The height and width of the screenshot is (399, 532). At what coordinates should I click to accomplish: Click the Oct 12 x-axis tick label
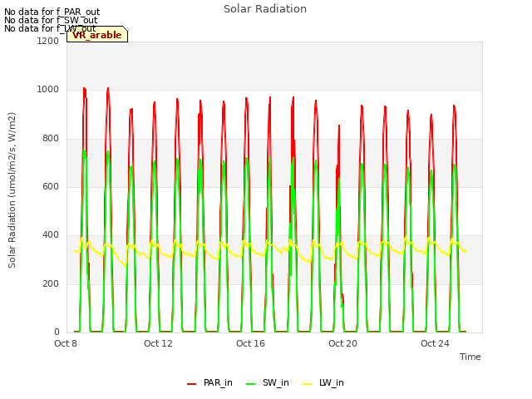[158, 343]
